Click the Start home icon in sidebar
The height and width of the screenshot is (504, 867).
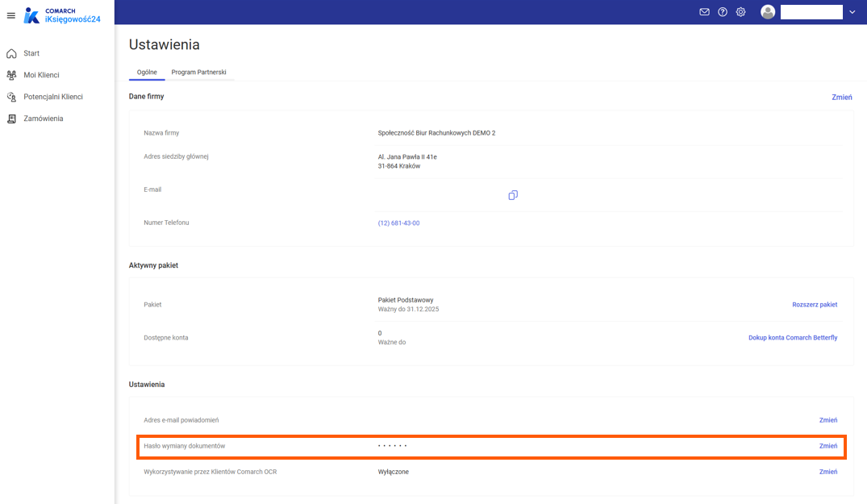(x=11, y=53)
